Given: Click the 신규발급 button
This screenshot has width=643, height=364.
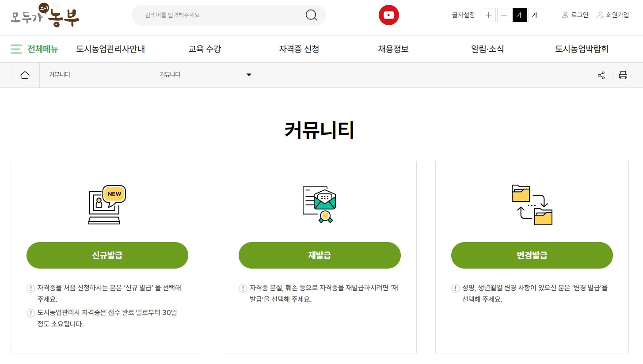Looking at the screenshot, I should click(x=107, y=255).
